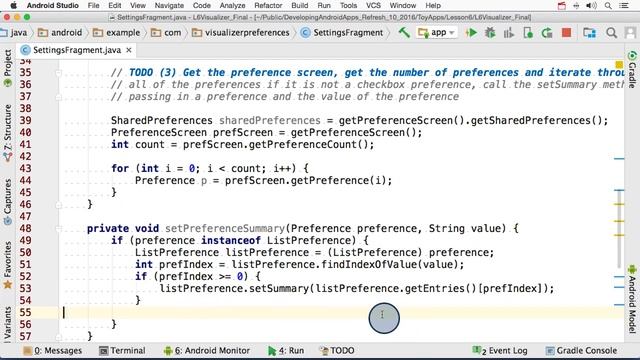Open the View menu
640x360 pixels.
click(138, 5)
